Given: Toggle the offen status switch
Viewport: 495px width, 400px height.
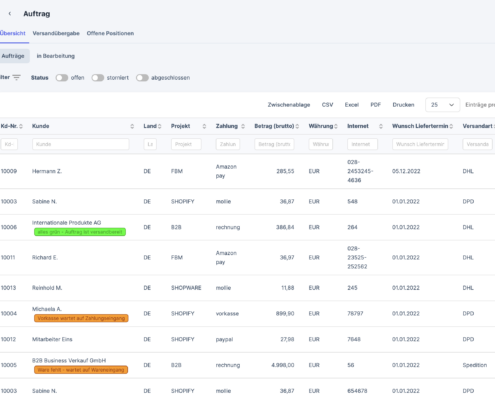Looking at the screenshot, I should (62, 78).
